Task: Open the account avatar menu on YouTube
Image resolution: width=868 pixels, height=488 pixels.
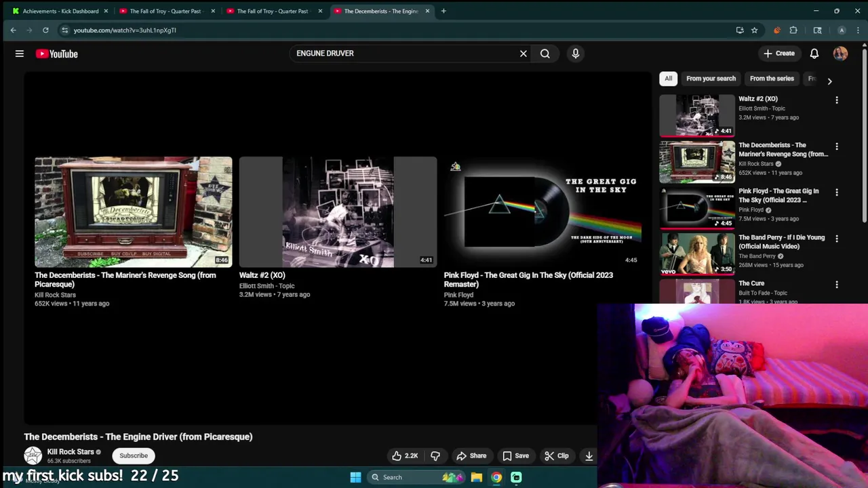Action: click(840, 54)
